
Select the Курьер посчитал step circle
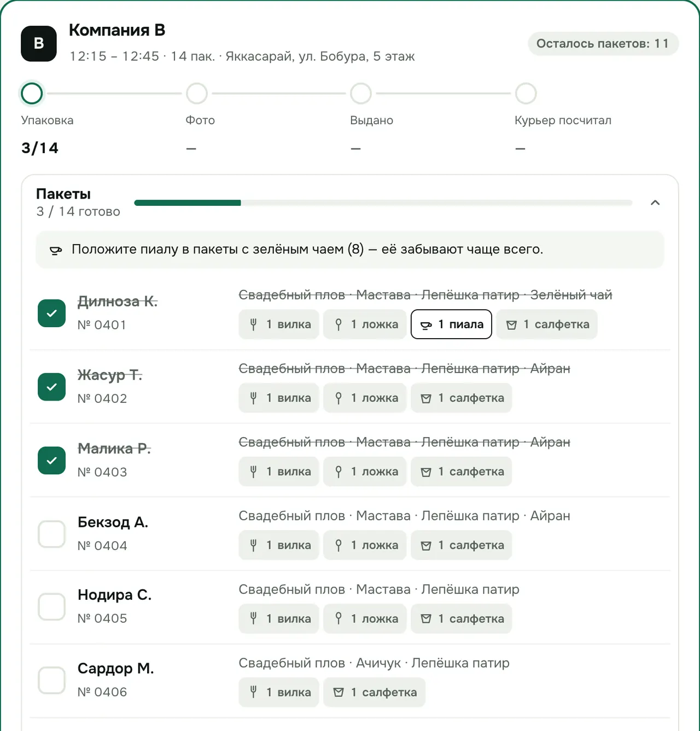[x=526, y=94]
